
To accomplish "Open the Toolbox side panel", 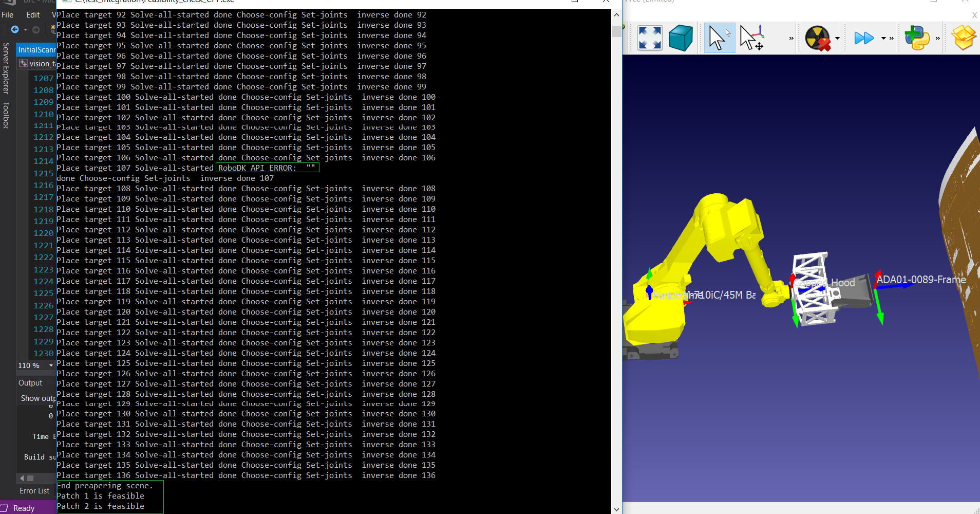I will pos(6,115).
